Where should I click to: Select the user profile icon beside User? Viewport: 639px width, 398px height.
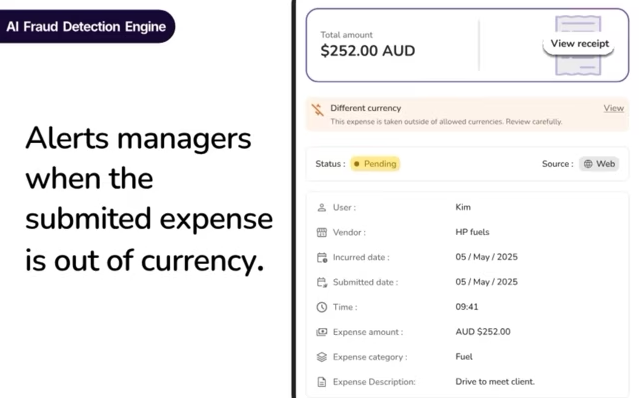[x=322, y=208]
